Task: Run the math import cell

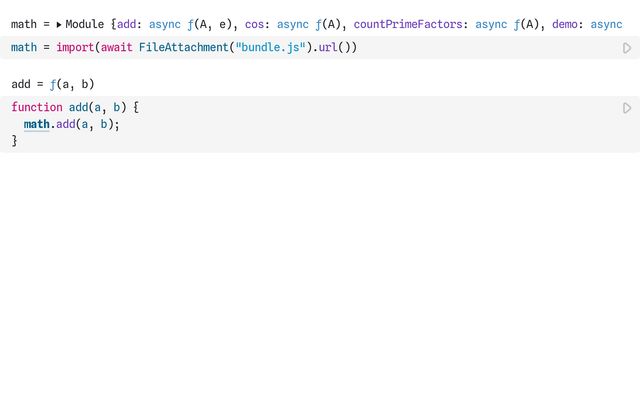Action: (627, 48)
